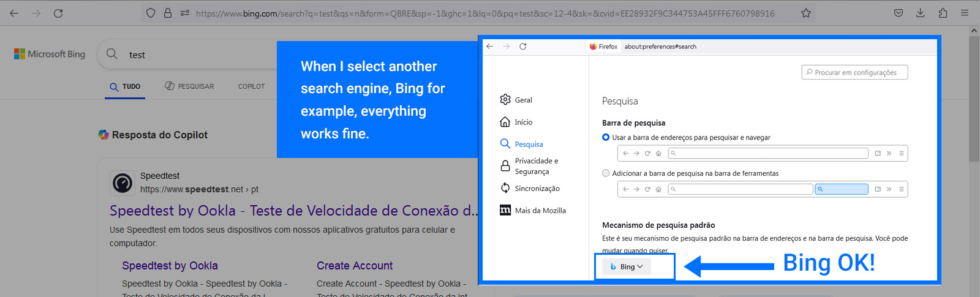Click the Geral gear icon
This screenshot has height=297, width=980.
(x=505, y=99)
